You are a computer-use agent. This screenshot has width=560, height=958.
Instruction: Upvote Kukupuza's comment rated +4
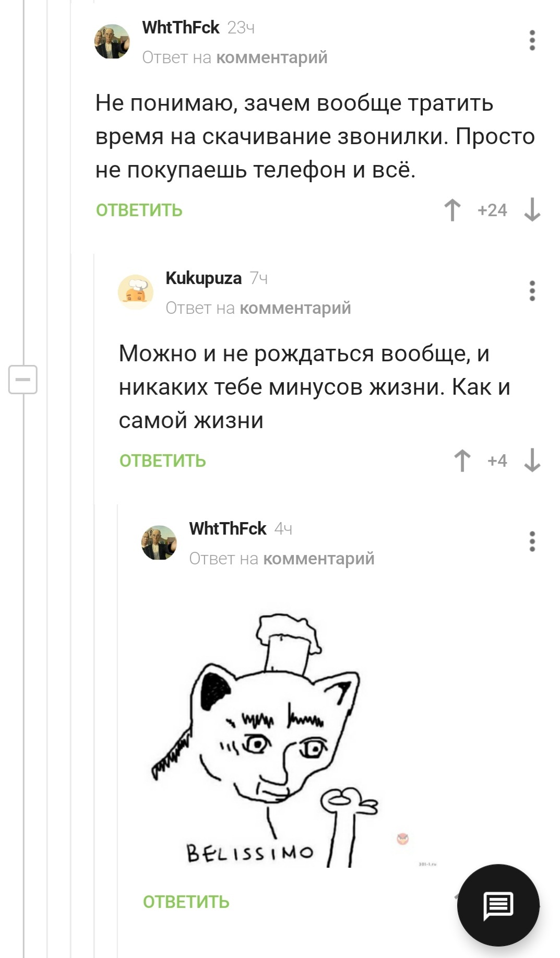[462, 460]
